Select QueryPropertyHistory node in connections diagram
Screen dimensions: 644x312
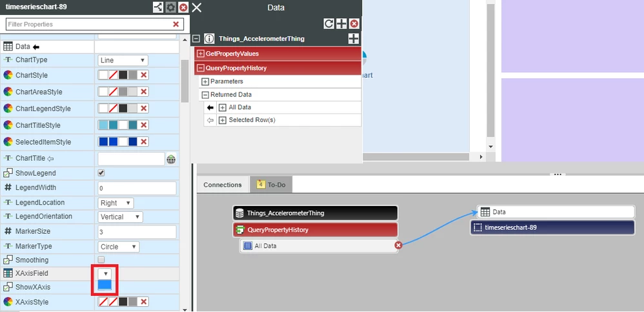316,230
